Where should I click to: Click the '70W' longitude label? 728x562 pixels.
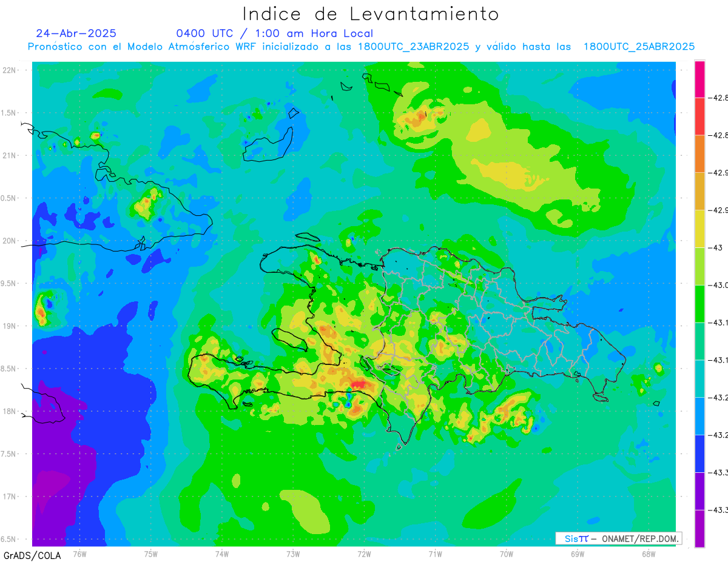pos(507,554)
